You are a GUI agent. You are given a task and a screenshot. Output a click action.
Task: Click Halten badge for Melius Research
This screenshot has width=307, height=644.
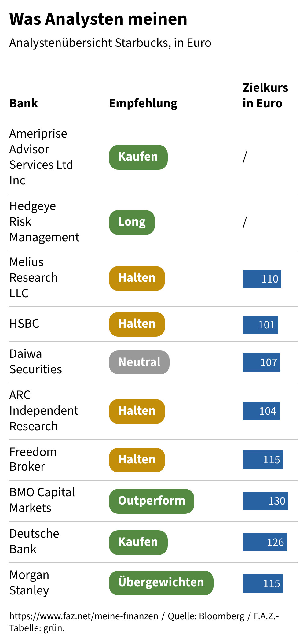point(137,278)
